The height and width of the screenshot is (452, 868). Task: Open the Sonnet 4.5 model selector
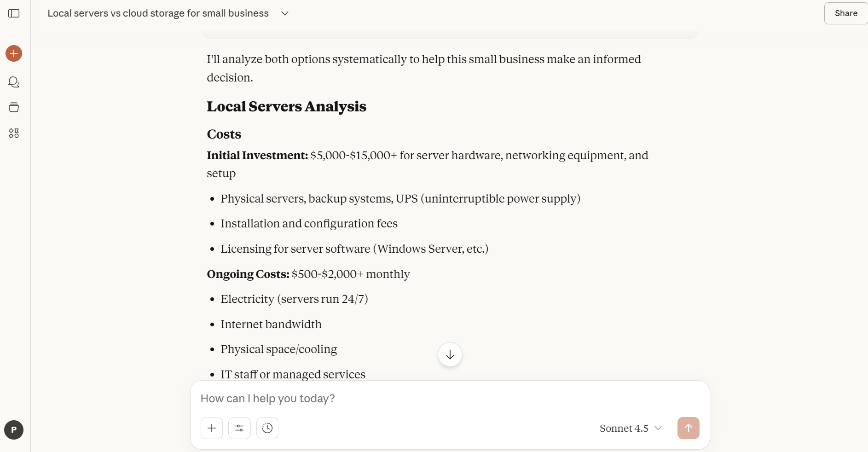tap(624, 428)
